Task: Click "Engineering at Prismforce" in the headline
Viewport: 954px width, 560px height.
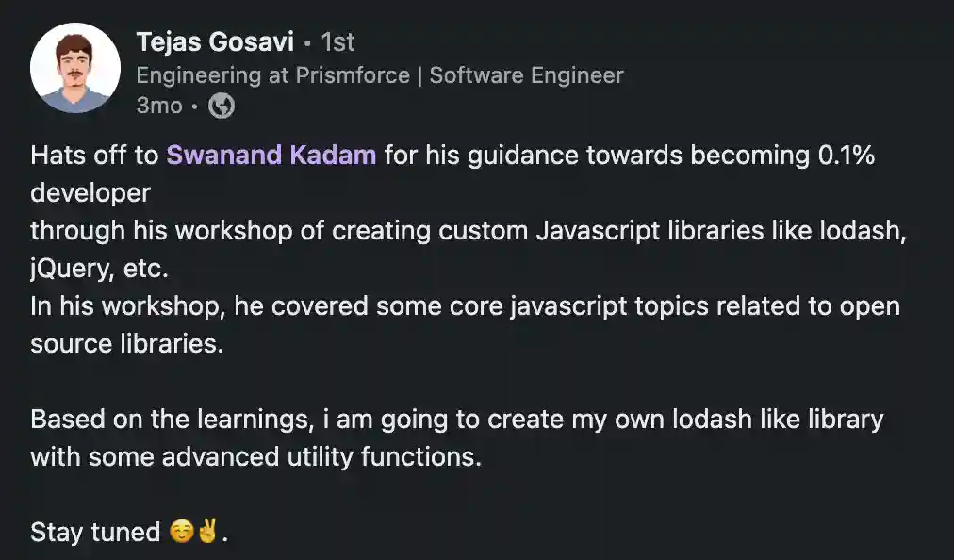Action: (x=273, y=75)
